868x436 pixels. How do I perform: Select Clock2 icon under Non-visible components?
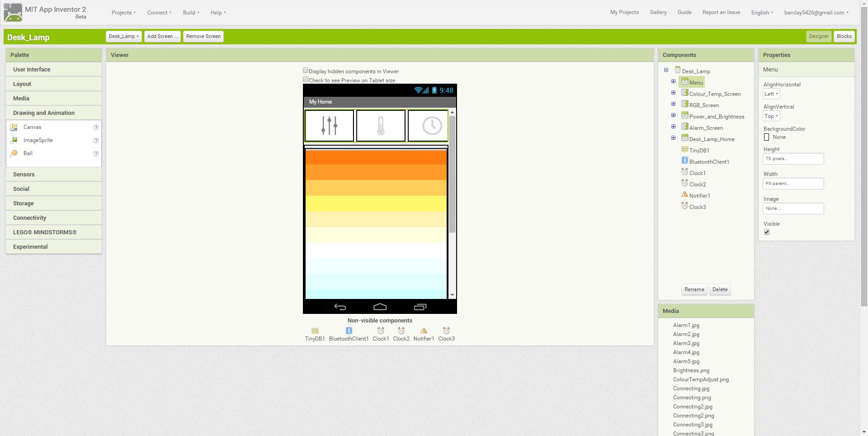point(401,331)
